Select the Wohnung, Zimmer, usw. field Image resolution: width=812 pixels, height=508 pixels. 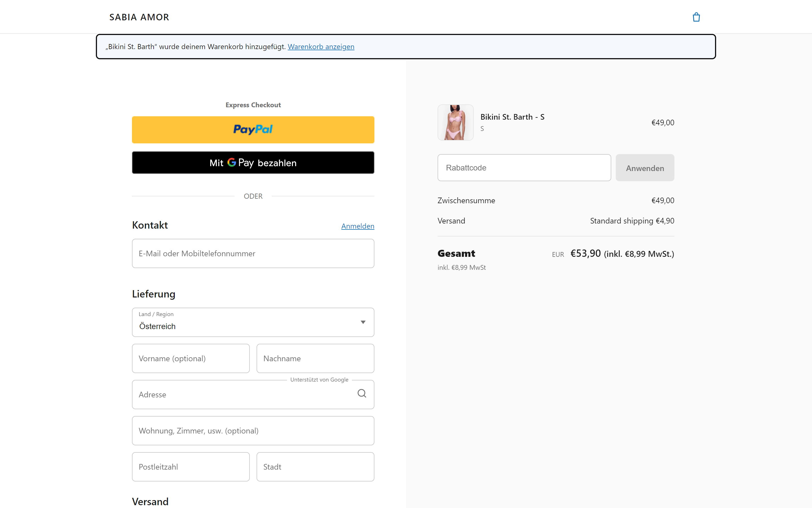[253, 431]
